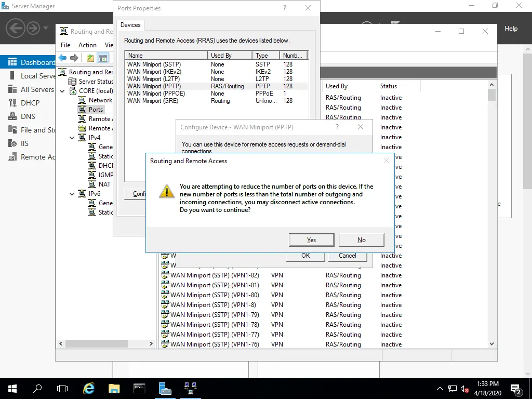Toggle the Show/Hide console tree icon
Screen dimensions: 532x399
(x=102, y=58)
